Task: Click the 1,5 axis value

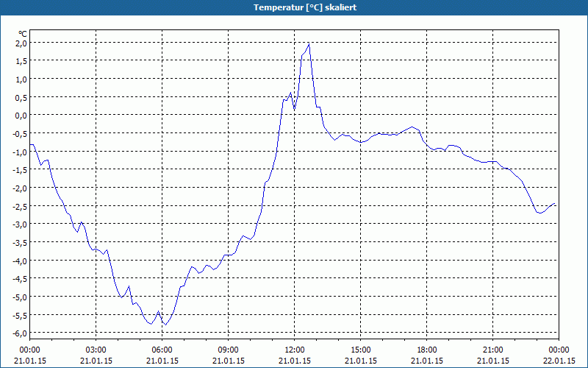Action: click(22, 61)
